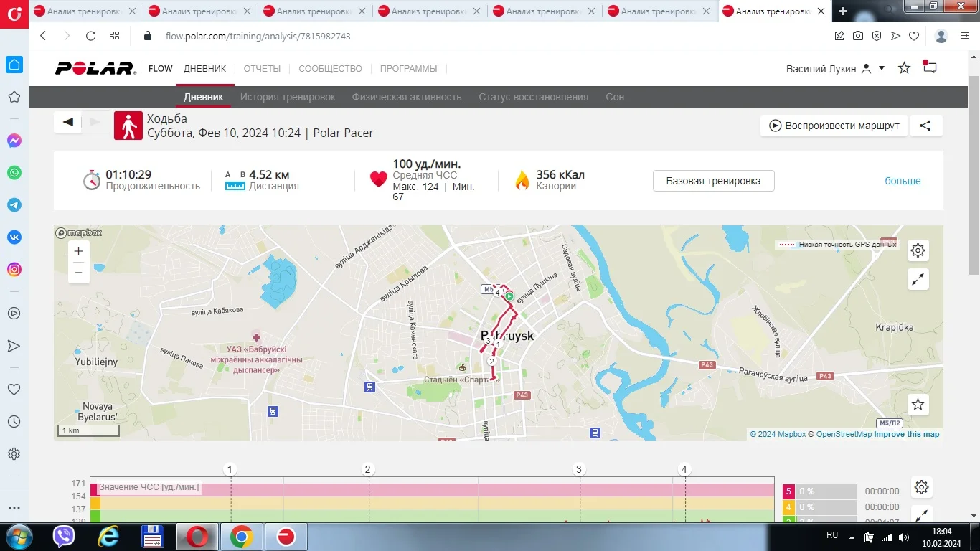Viewport: 980px width, 551px height.
Task: Mark the route as favorite with map star
Action: (918, 405)
